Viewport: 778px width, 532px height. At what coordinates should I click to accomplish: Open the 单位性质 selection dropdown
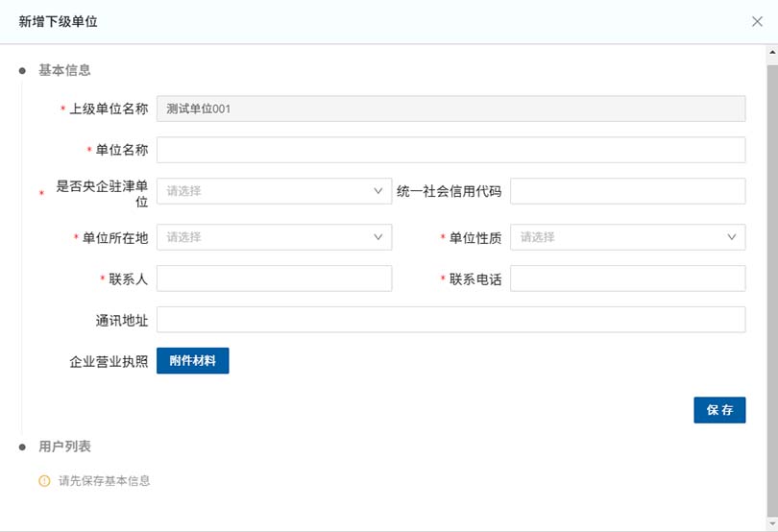627,237
